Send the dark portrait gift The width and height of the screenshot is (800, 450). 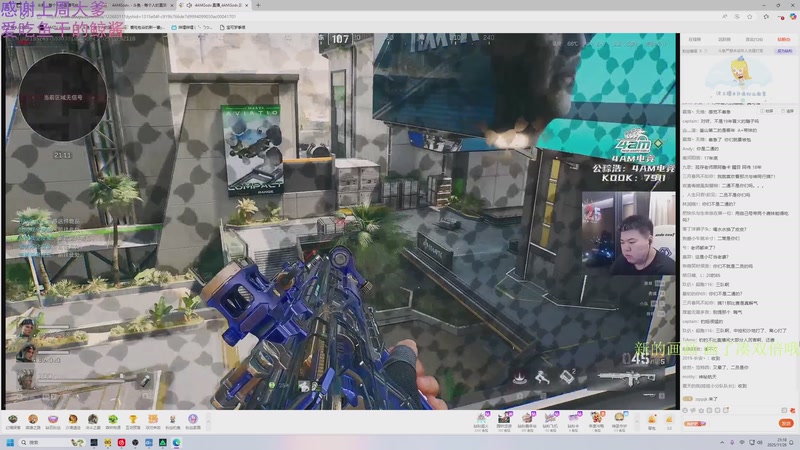point(504,418)
